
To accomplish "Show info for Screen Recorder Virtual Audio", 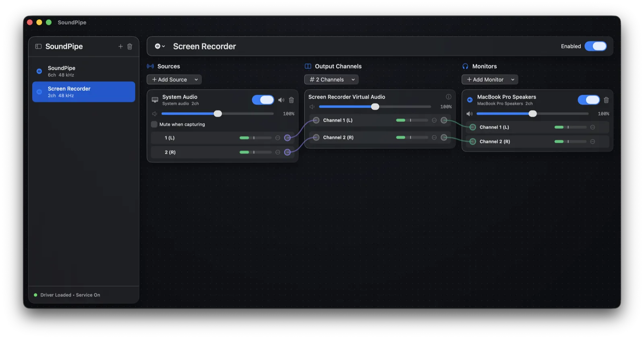I will click(x=448, y=97).
